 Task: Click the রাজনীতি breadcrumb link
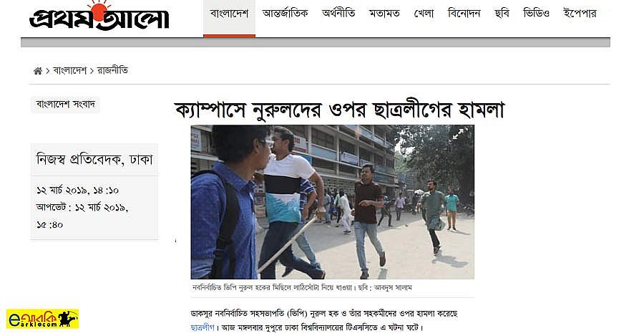pyautogui.click(x=112, y=71)
